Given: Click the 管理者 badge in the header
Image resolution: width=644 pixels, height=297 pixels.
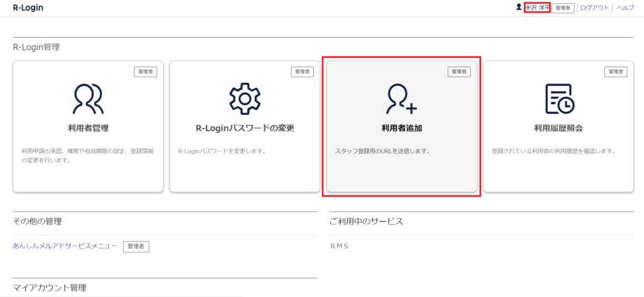Looking at the screenshot, I should 563,8.
